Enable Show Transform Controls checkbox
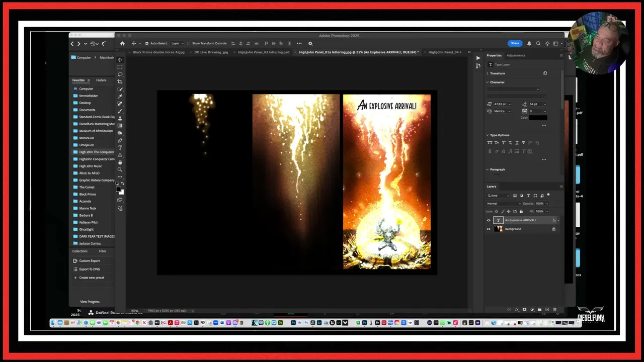Image resolution: width=644 pixels, height=362 pixels. point(189,43)
